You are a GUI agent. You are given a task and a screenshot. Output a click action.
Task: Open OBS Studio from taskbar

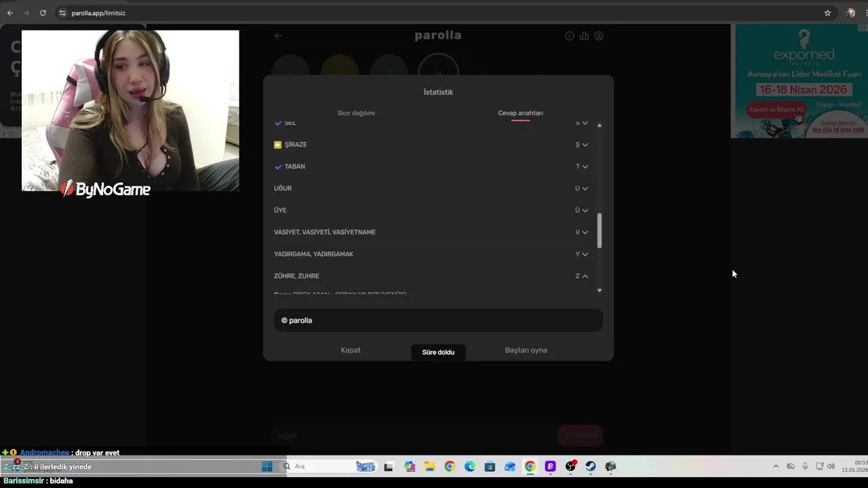tap(571, 466)
